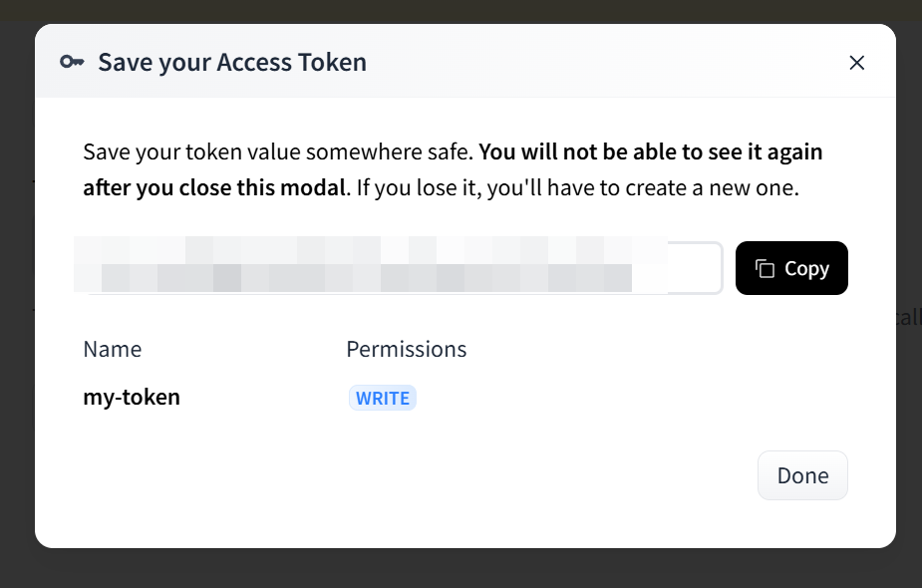
Task: Close the Save your Access Token modal
Action: 856,63
